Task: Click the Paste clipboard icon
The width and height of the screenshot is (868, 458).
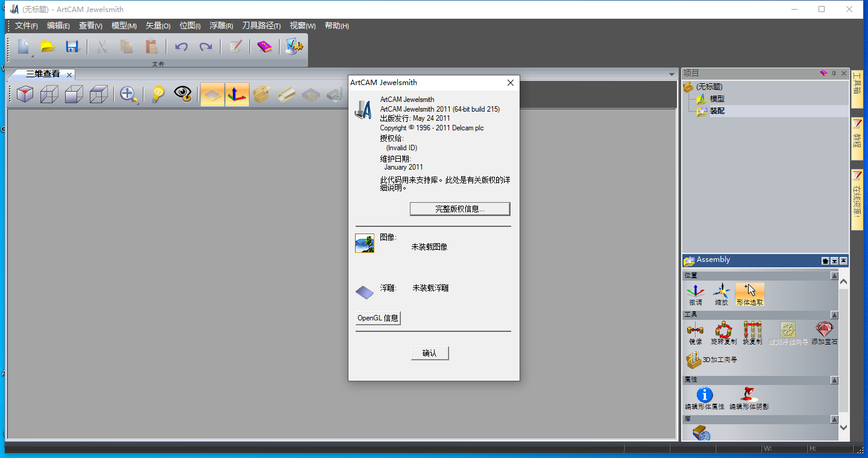Action: (x=151, y=46)
